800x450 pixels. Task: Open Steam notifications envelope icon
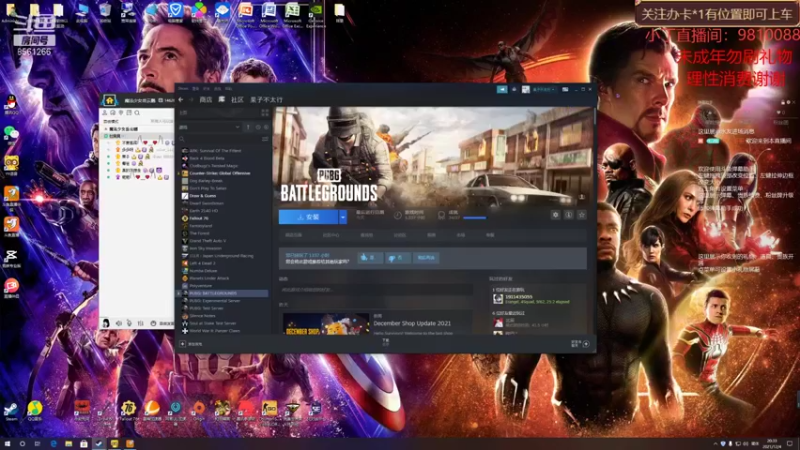point(514,89)
